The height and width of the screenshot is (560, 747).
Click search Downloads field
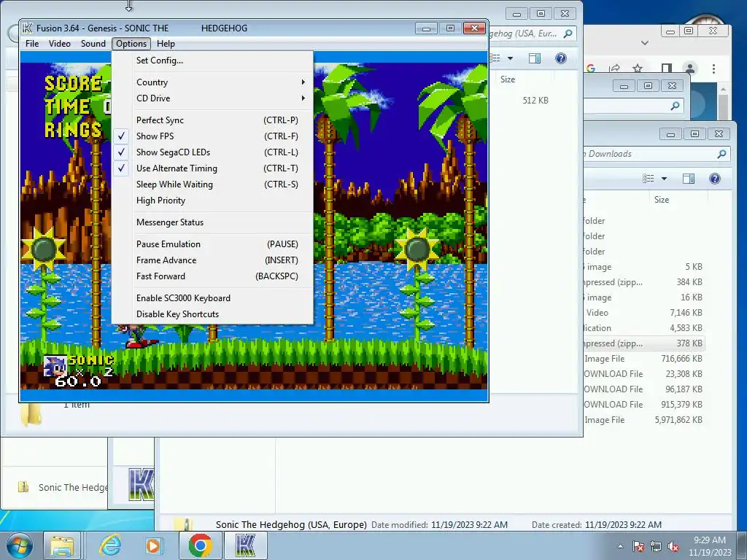657,154
